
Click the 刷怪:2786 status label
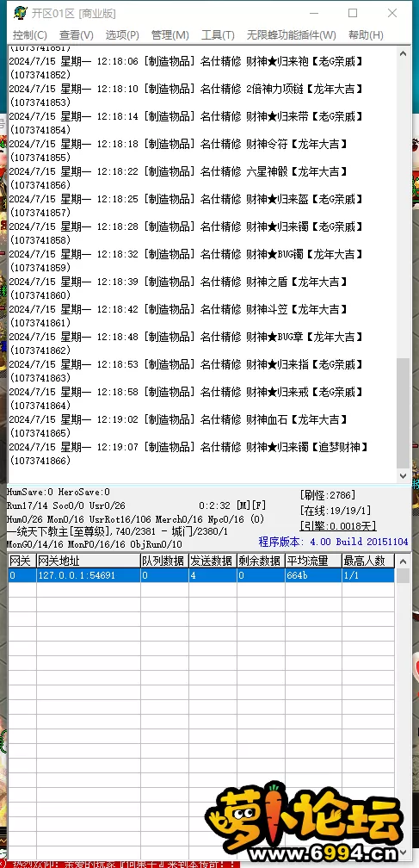(x=327, y=495)
